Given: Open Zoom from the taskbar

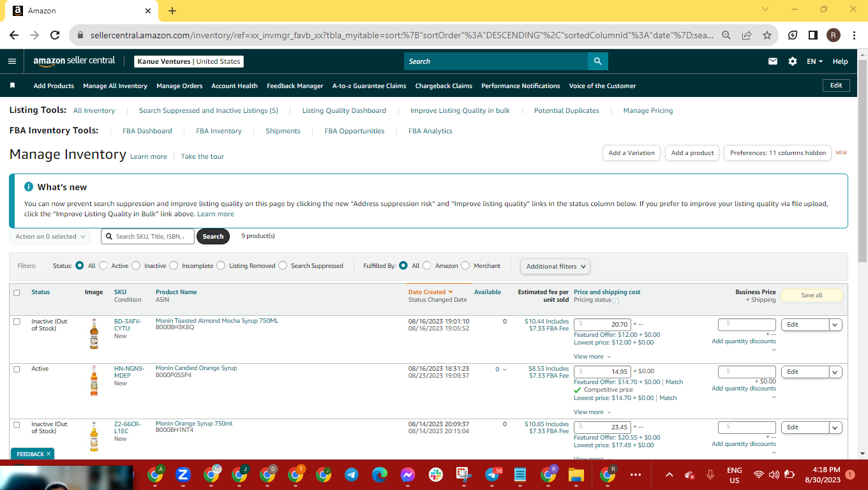Looking at the screenshot, I should point(183,475).
